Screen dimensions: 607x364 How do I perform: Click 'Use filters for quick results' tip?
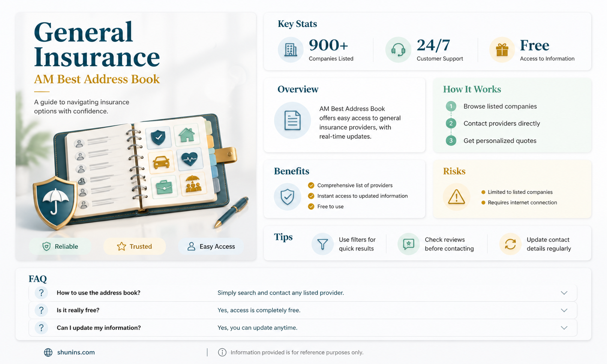[x=357, y=244]
